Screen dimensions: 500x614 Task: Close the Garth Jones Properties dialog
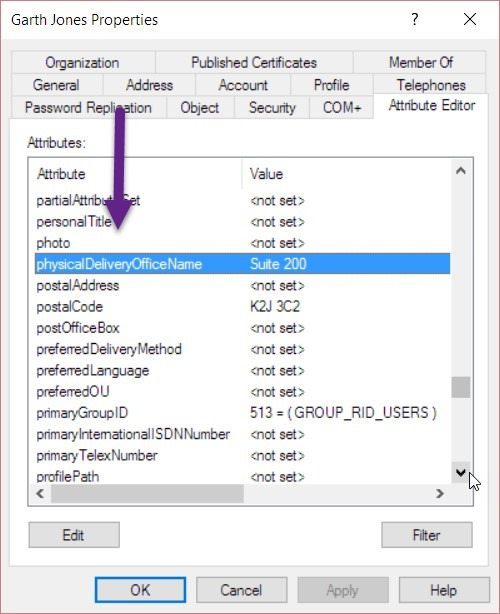pos(469,19)
